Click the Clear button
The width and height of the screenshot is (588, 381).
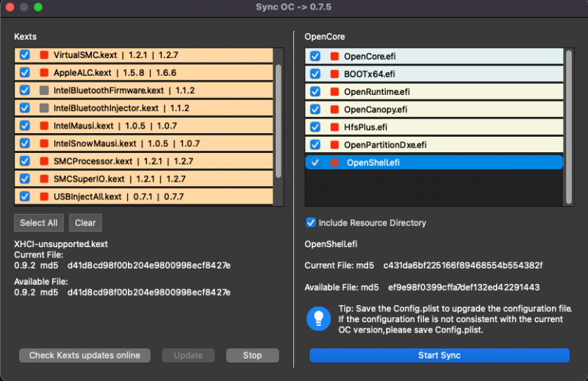(85, 223)
